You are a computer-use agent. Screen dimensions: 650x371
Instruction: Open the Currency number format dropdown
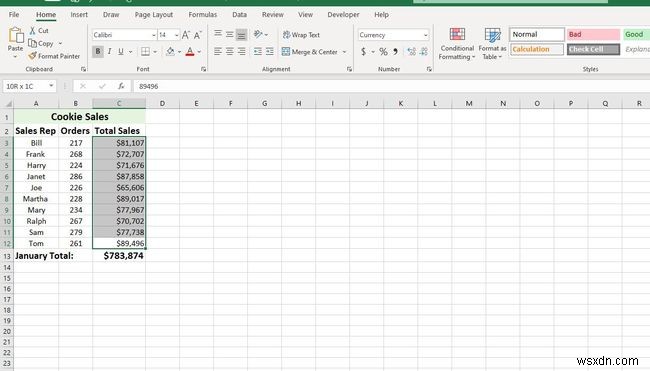(426, 35)
